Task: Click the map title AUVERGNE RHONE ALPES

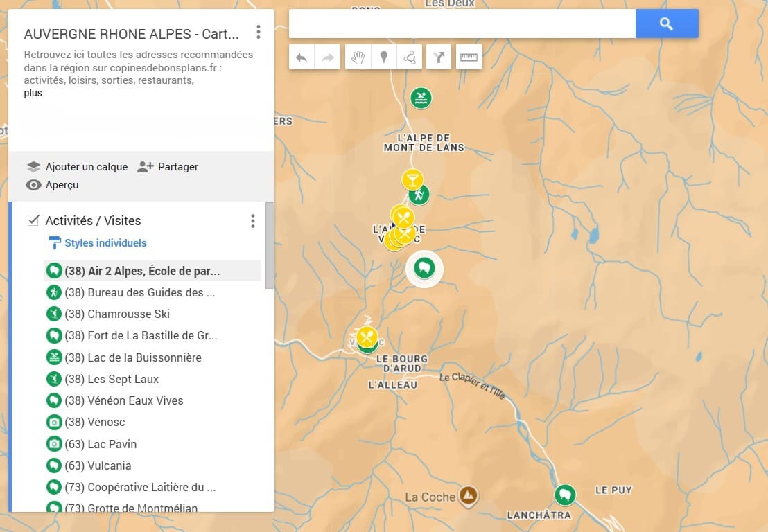Action: pos(131,34)
